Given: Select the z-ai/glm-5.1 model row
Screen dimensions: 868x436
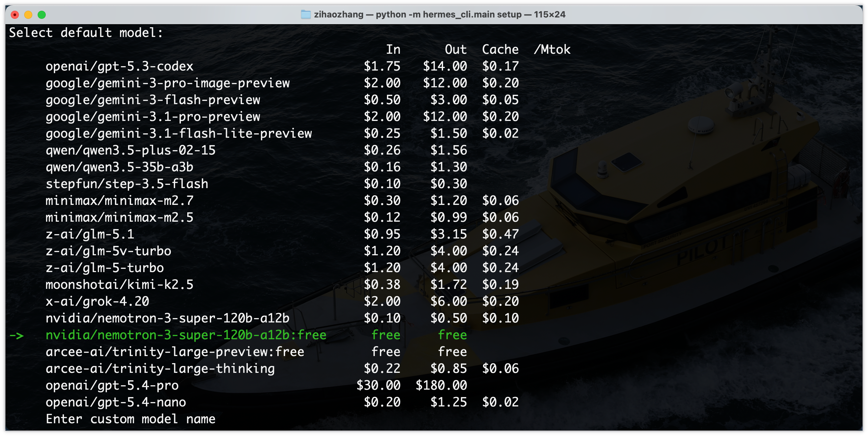Looking at the screenshot, I should click(x=90, y=234).
